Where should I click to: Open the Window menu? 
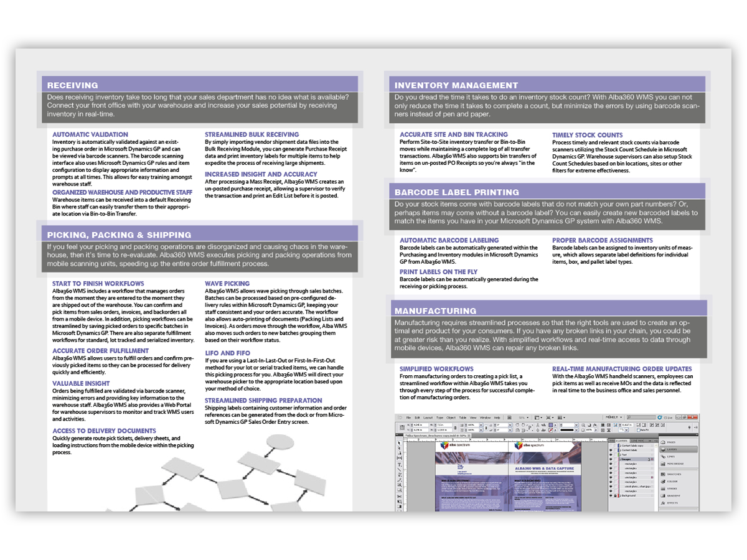(486, 418)
